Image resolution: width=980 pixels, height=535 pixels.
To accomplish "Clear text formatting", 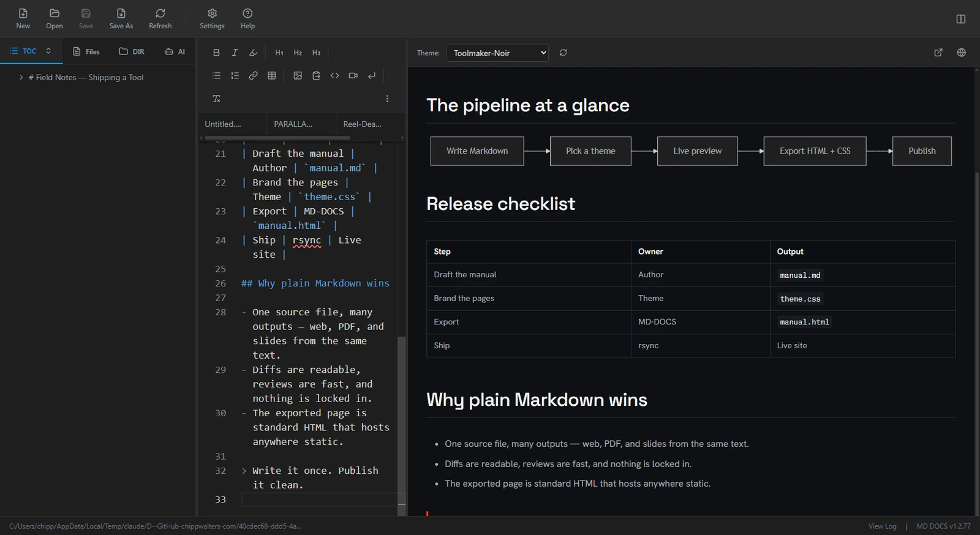I will coord(216,99).
